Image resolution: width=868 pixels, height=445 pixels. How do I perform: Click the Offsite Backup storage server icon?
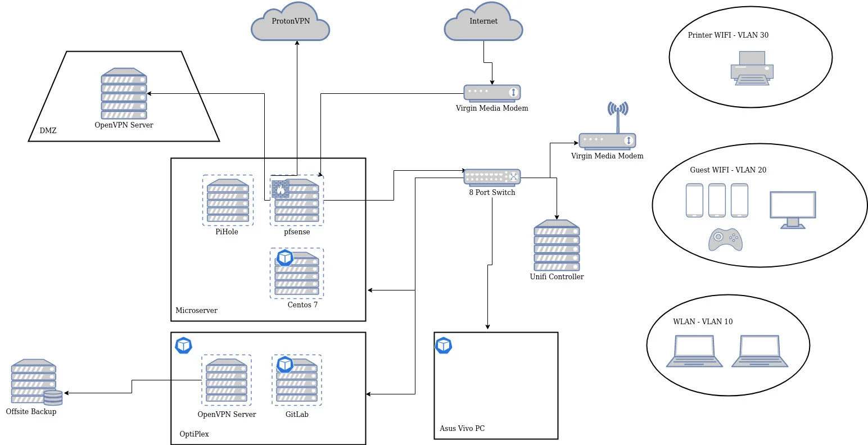pyautogui.click(x=35, y=382)
